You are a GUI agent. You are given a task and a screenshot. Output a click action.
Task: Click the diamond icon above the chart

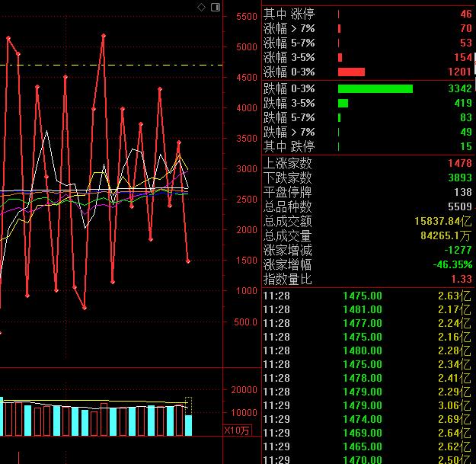point(201,8)
